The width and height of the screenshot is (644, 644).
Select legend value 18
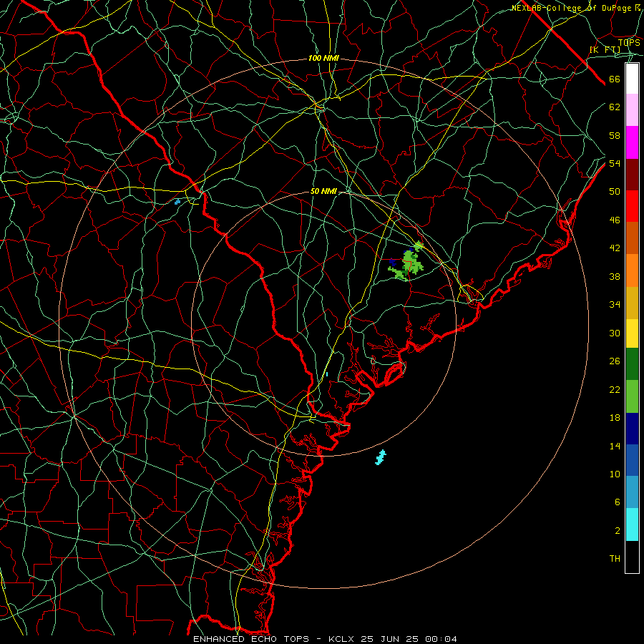[x=615, y=418]
